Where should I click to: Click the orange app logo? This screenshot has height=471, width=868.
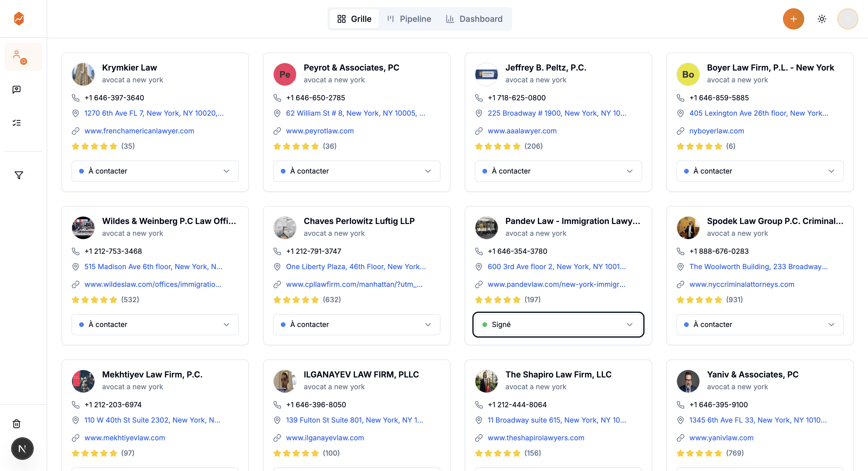19,19
